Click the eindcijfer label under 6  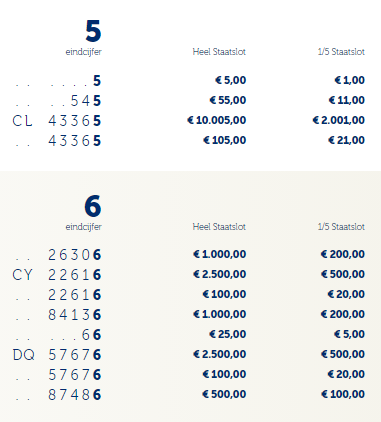[x=84, y=227]
